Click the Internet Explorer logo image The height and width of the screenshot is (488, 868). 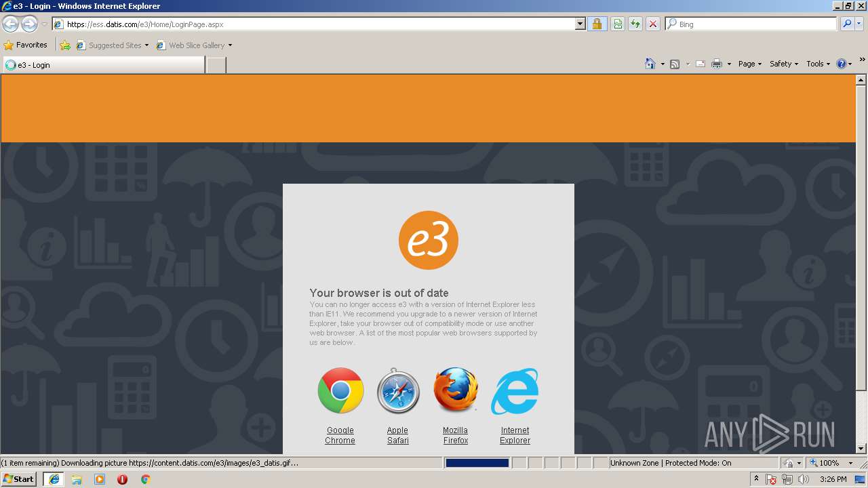click(515, 391)
